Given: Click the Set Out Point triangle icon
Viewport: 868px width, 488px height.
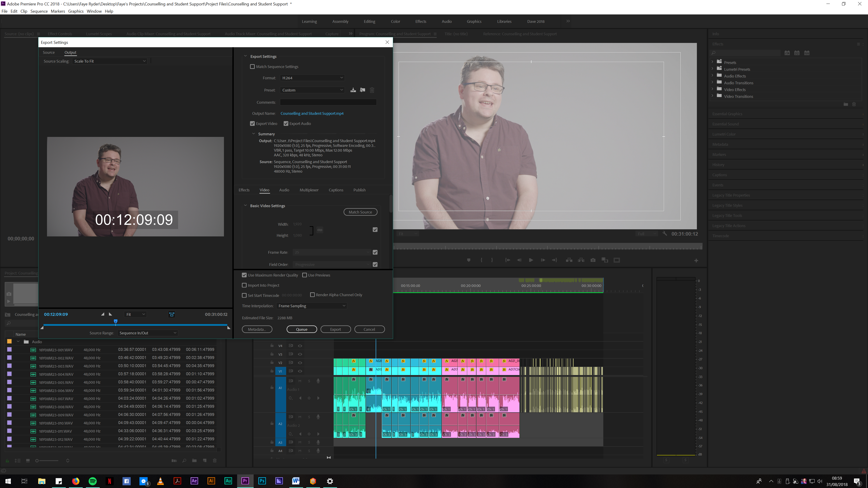Looking at the screenshot, I should (x=110, y=314).
